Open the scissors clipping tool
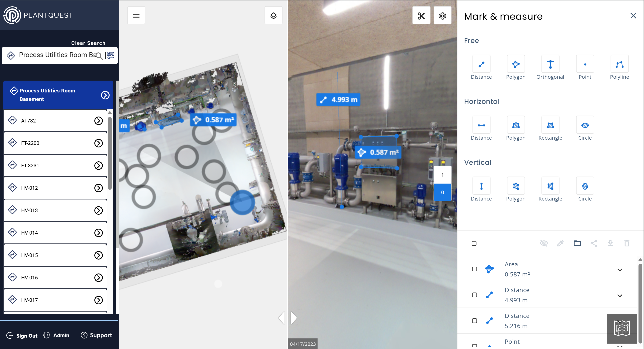This screenshot has width=644, height=349. point(421,16)
